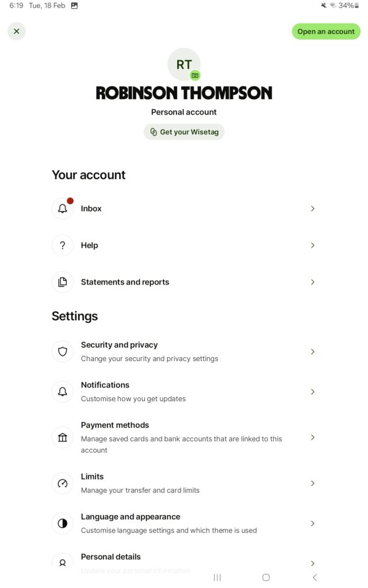Expand Limits row with right chevron
This screenshot has height=588, width=368.
(313, 483)
